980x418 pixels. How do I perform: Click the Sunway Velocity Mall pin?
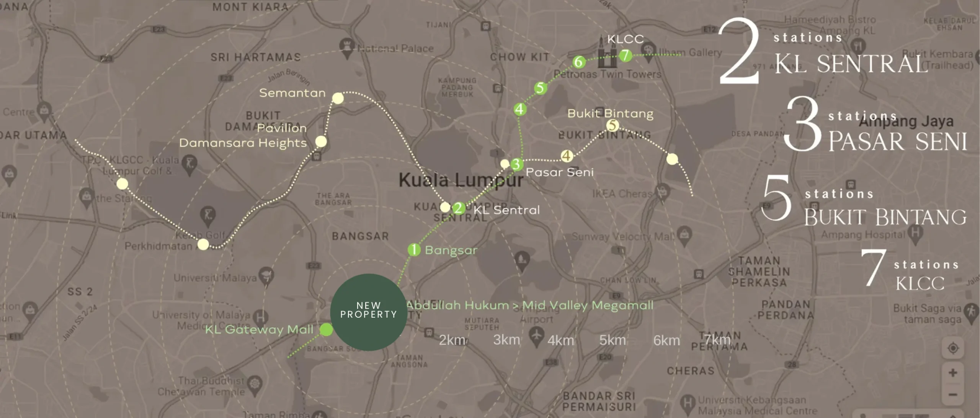684,234
